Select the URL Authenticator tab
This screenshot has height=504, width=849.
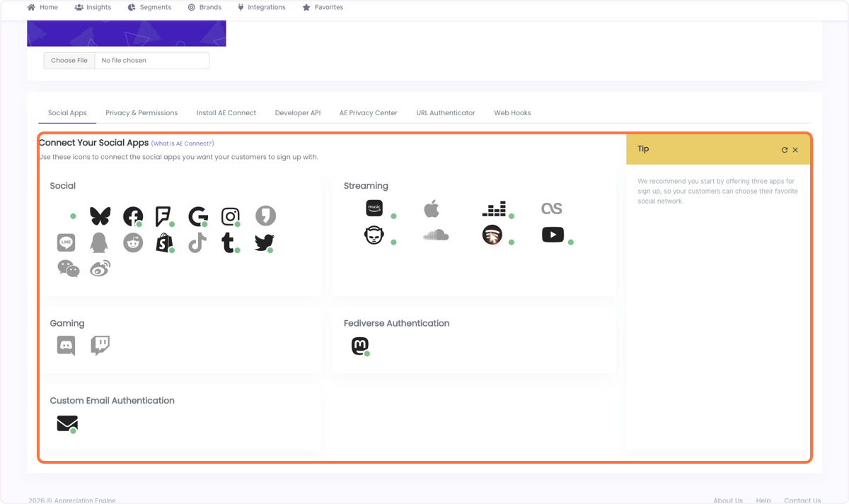pos(446,113)
